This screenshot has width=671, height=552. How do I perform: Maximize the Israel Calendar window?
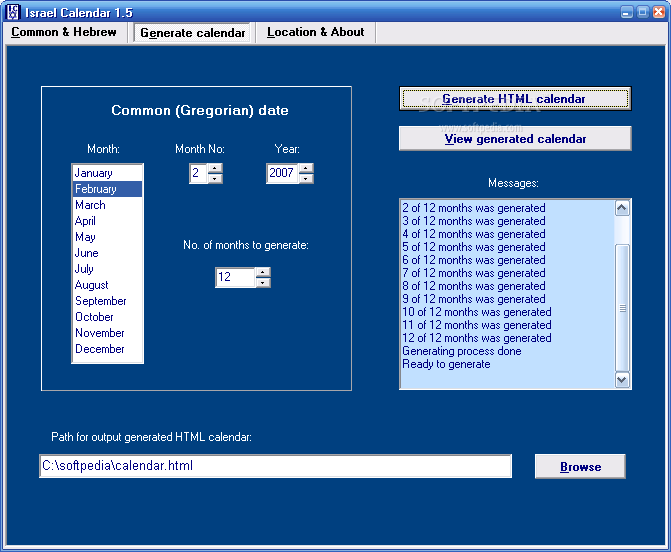click(643, 12)
